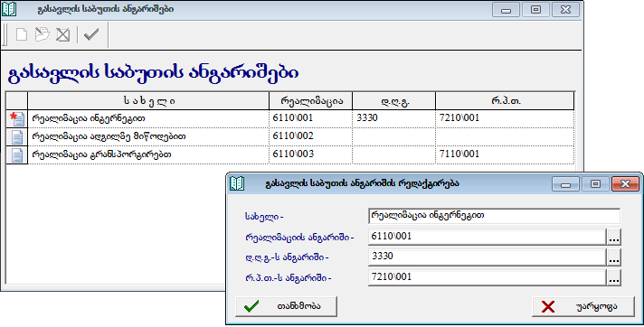This screenshot has width=644, height=327.
Task: Click the name field containing რეალიზაცია ინტერნეტით
Action: point(494,216)
